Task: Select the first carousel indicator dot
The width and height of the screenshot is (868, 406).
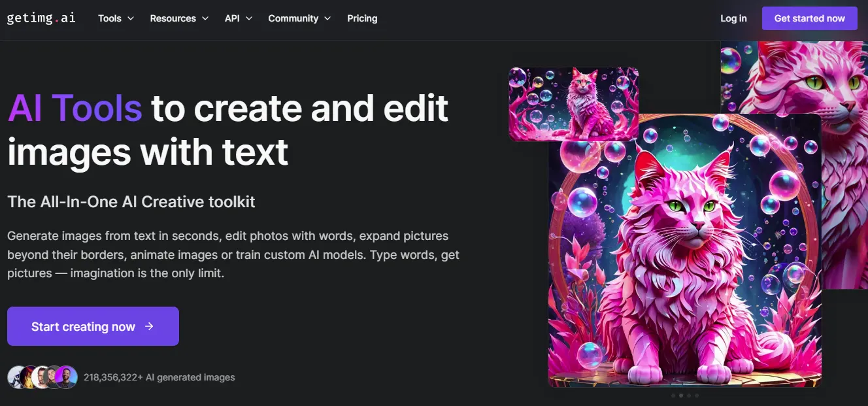Action: click(x=673, y=395)
